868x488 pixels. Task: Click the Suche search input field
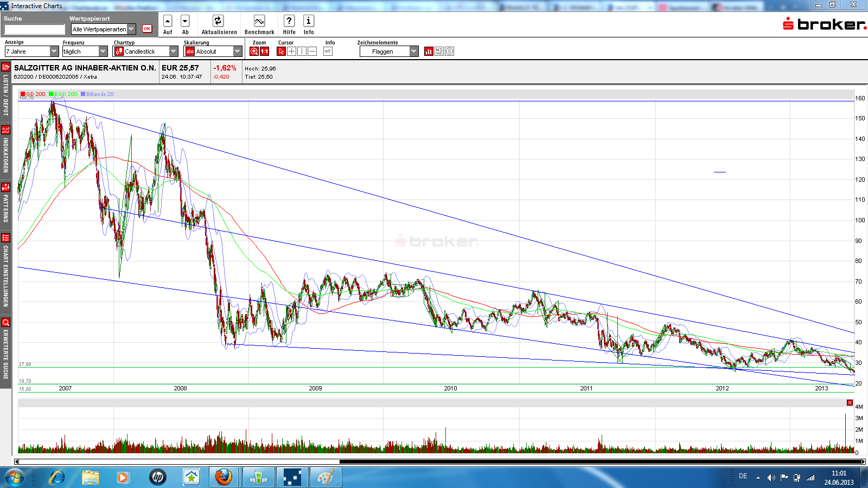coord(35,29)
